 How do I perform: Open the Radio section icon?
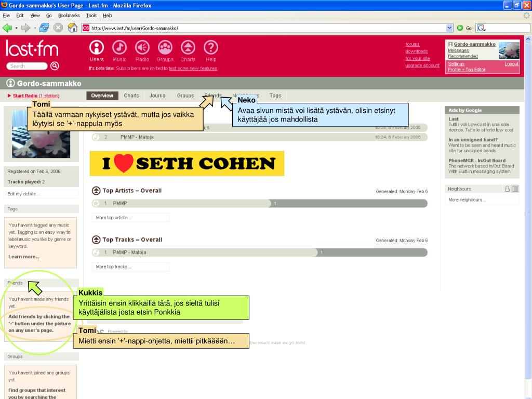click(x=142, y=47)
